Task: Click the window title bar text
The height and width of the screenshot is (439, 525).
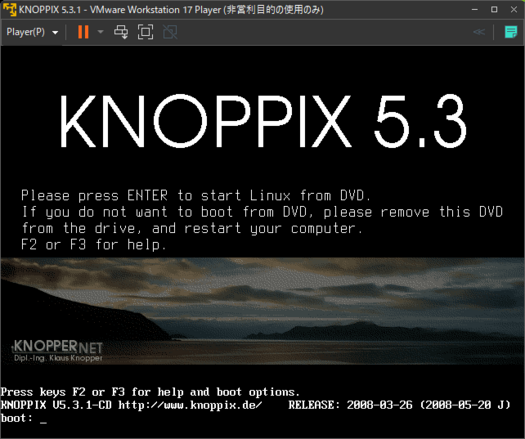Action: click(x=171, y=10)
